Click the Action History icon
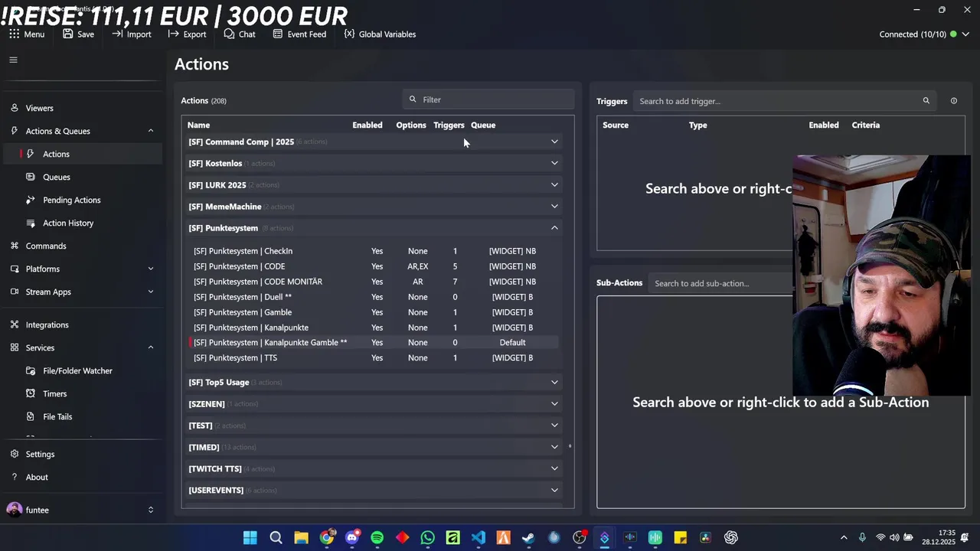980x551 pixels. point(31,223)
